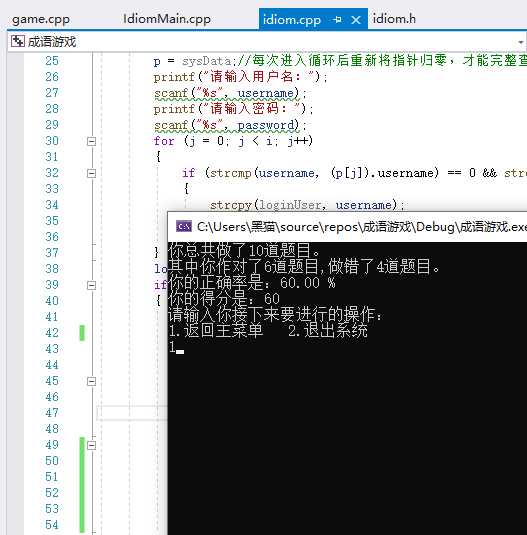Screen dimensions: 527x535
Task: Collapse the if block at line 32
Action: (x=91, y=173)
